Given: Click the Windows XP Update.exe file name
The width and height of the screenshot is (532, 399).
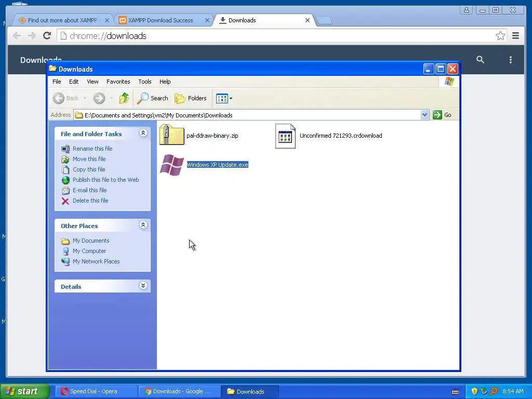Looking at the screenshot, I should 218,165.
